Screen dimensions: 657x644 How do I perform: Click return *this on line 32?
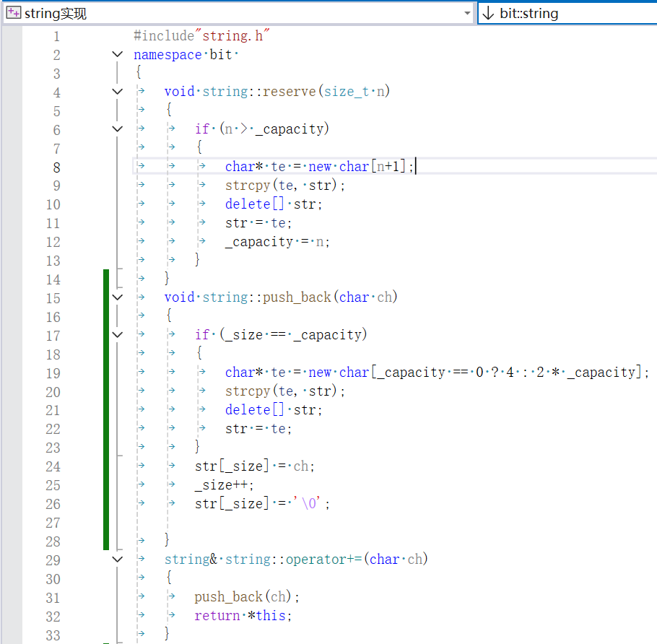point(240,616)
